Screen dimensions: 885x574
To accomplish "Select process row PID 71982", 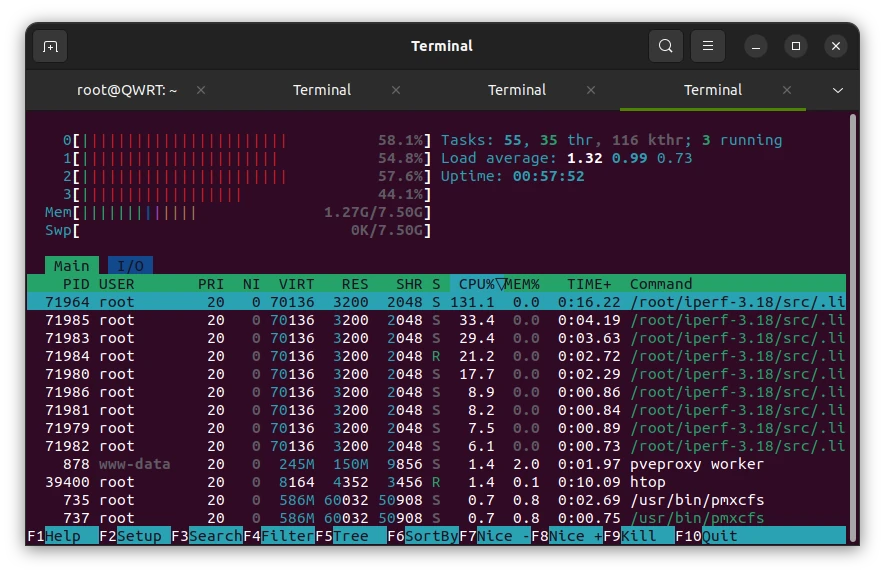I will (x=436, y=446).
